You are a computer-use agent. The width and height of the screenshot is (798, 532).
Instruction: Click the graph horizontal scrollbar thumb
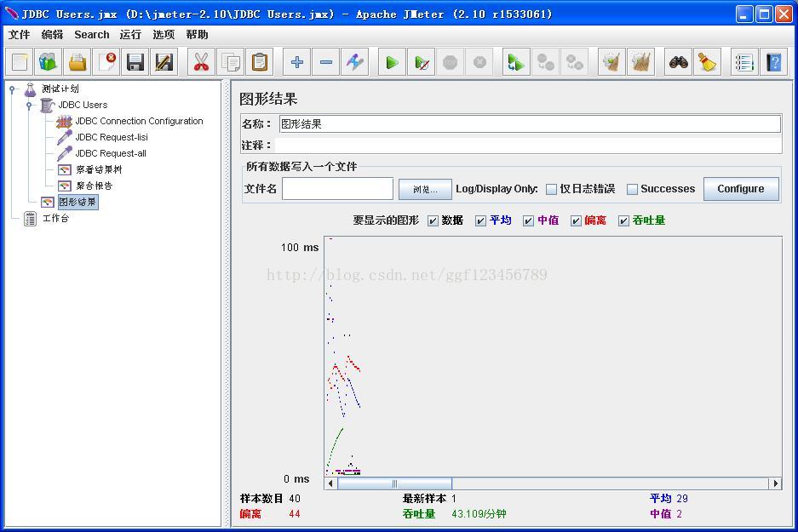point(394,483)
